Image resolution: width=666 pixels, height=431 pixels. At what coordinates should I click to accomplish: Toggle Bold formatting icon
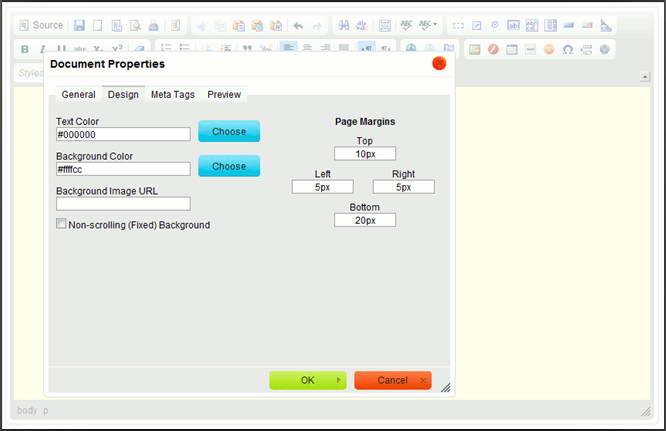[x=25, y=49]
